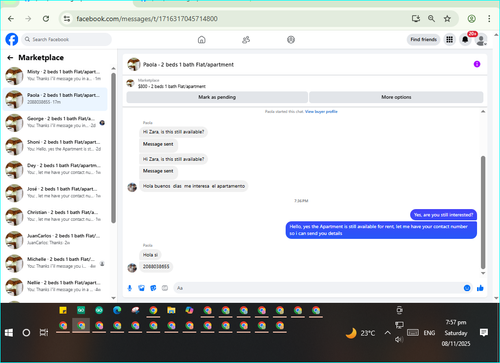Open the Michelle conversation
The image size is (500, 363).
(x=55, y=263)
